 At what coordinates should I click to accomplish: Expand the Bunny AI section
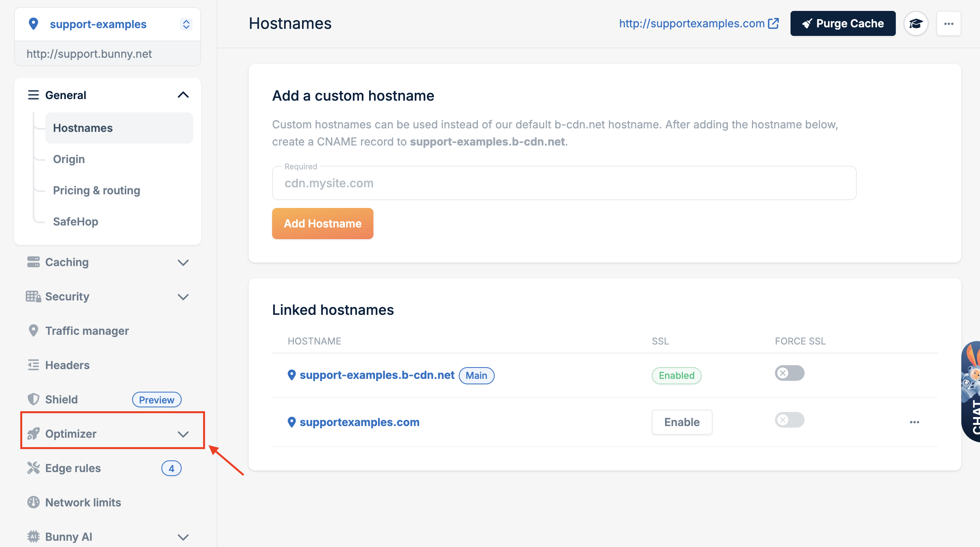click(x=183, y=536)
